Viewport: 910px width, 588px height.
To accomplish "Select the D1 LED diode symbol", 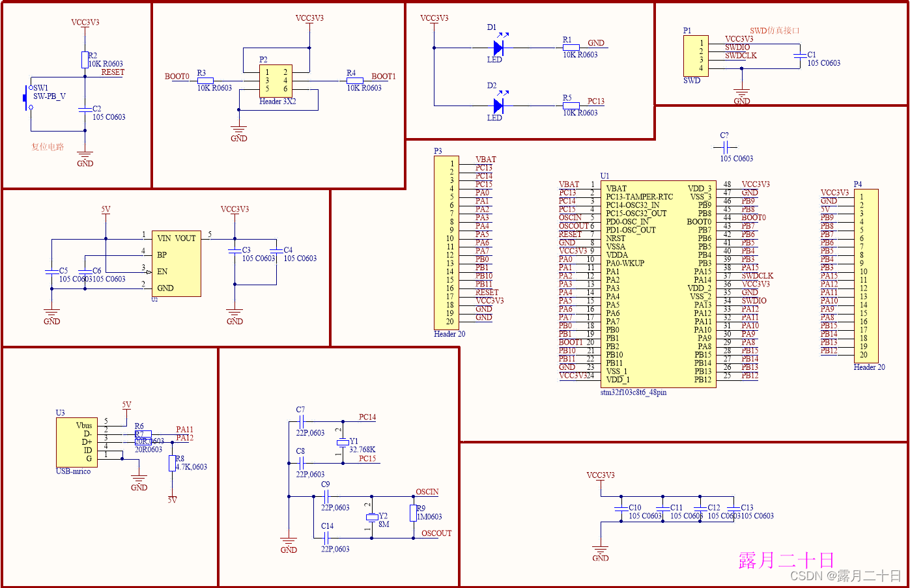I will [x=498, y=48].
